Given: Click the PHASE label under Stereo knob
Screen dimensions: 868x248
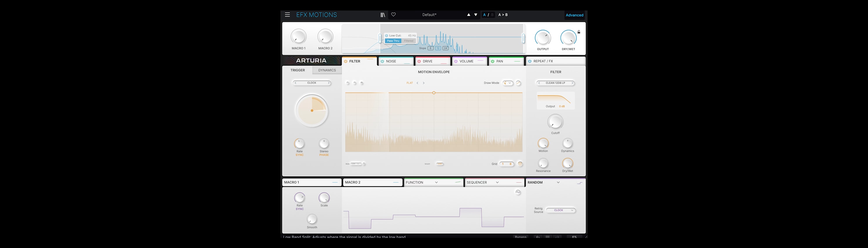Looking at the screenshot, I should pos(324,155).
